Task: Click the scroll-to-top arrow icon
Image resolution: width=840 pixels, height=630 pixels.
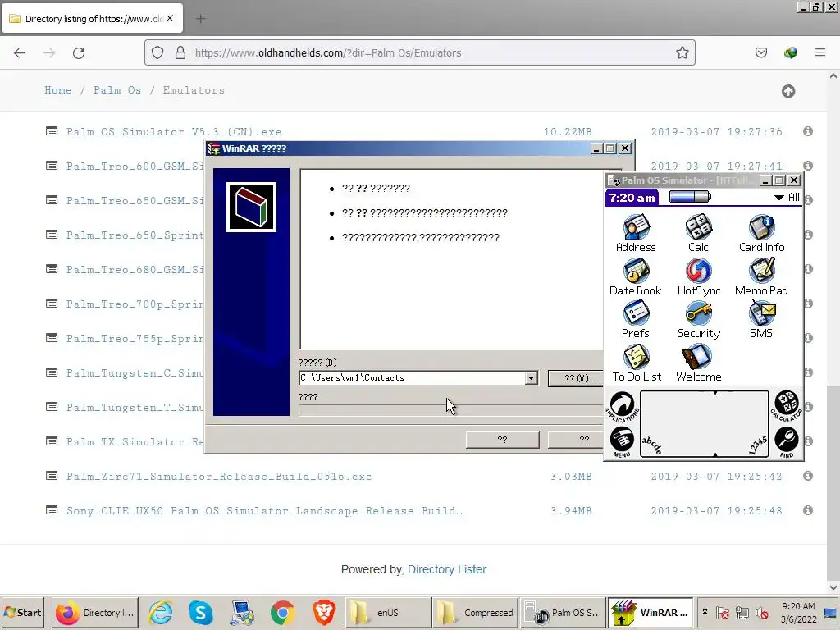Action: point(788,91)
